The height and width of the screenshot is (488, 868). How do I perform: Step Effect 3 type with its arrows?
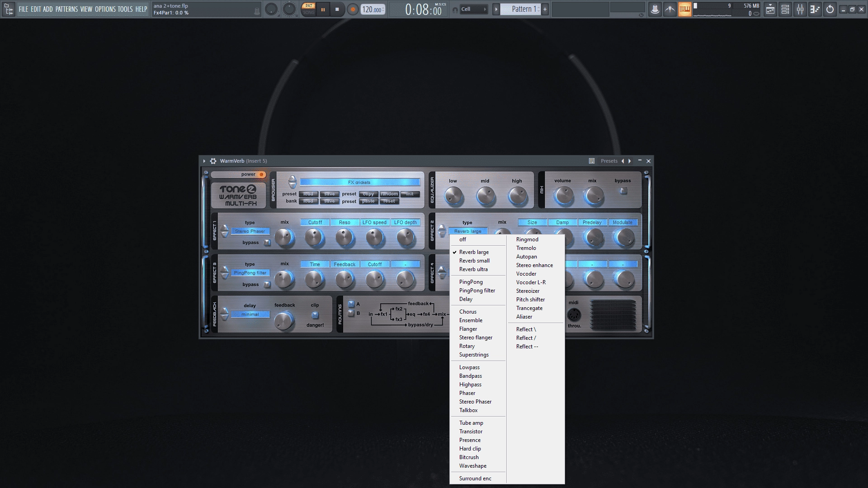point(225,272)
